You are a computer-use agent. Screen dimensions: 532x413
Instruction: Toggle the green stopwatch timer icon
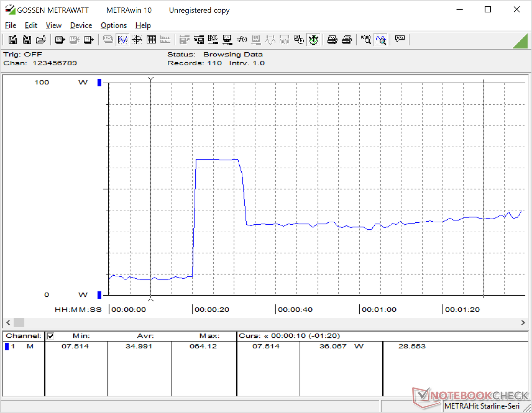[x=313, y=40]
